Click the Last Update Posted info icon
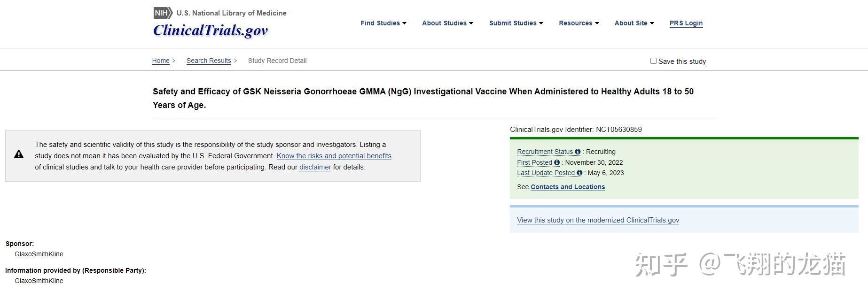This screenshot has height=299, width=868. tap(580, 173)
